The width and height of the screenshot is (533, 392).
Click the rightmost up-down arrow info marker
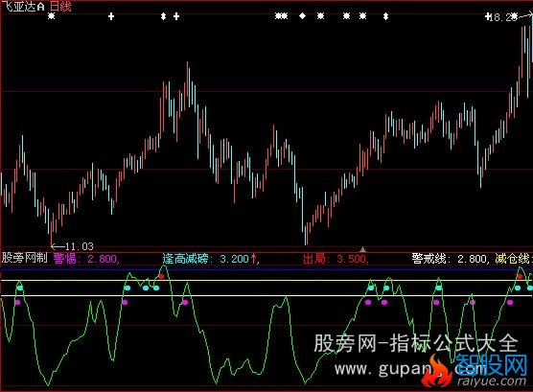coord(385,16)
